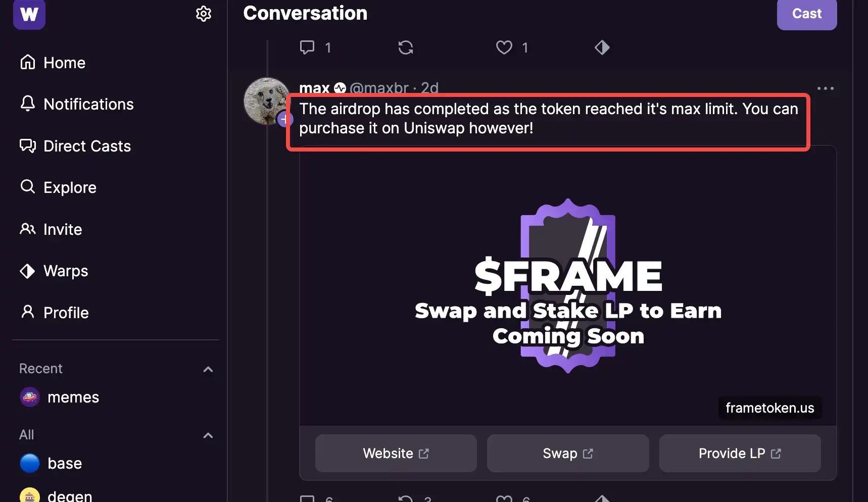Viewport: 868px width, 502px height.
Task: Collapse the Recent channels section
Action: tap(208, 369)
